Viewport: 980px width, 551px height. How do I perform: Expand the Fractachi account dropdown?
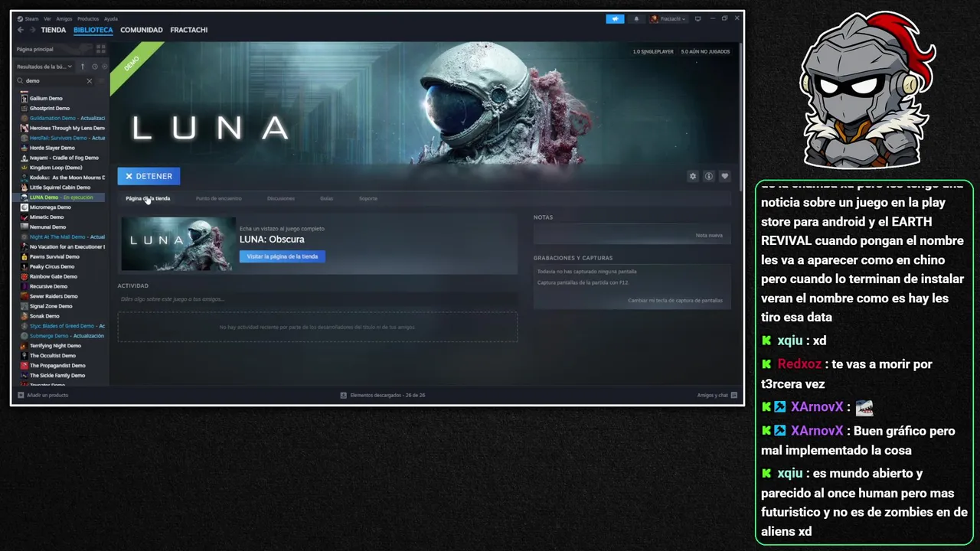coord(668,18)
